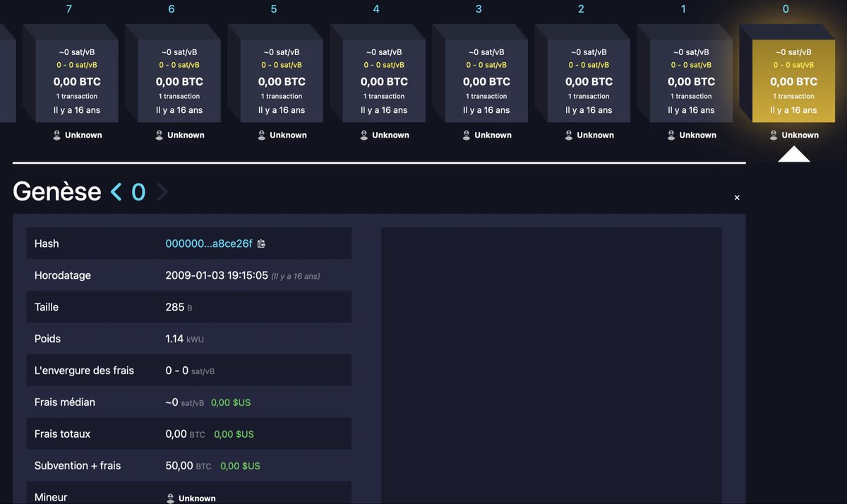Open the Unknown miner page for block 3
The image size is (847, 504).
pyautogui.click(x=486, y=135)
